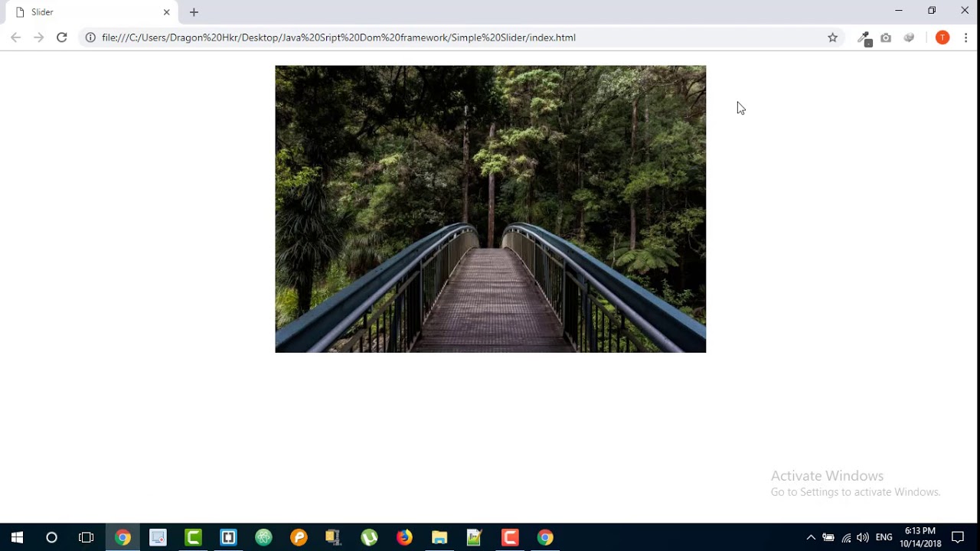
Task: Bookmark this page with the star icon
Action: tap(833, 37)
